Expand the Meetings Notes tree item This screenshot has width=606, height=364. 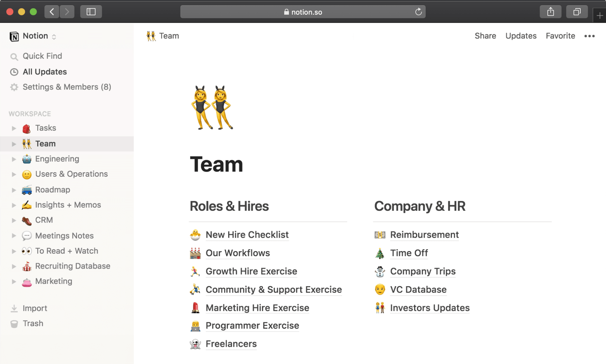[13, 235]
